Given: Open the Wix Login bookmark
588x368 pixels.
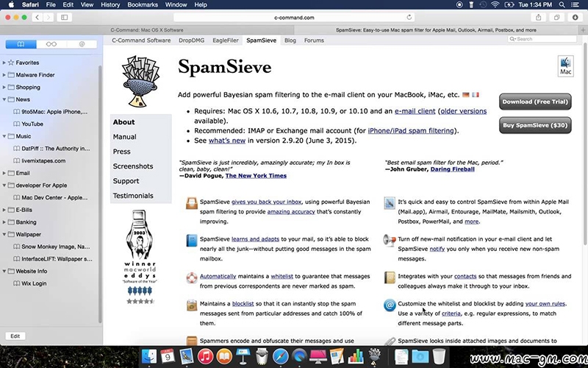Looking at the screenshot, I should [34, 283].
